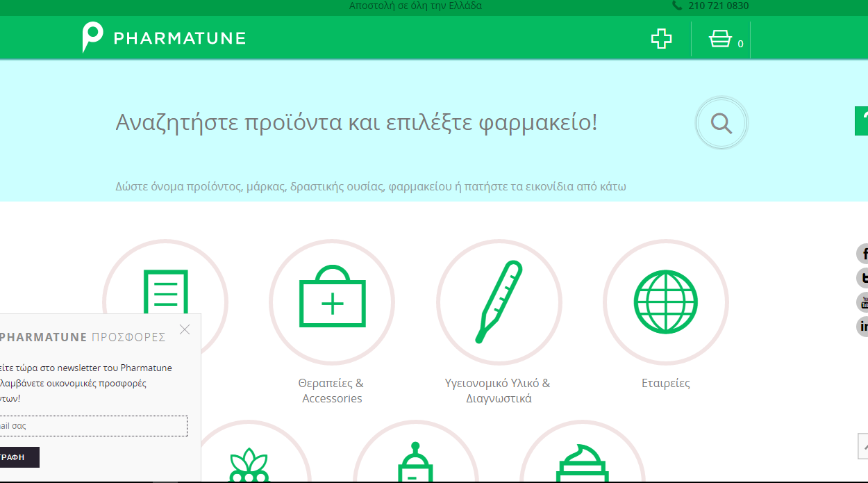Click the scroll-to-top arrow button

863,446
